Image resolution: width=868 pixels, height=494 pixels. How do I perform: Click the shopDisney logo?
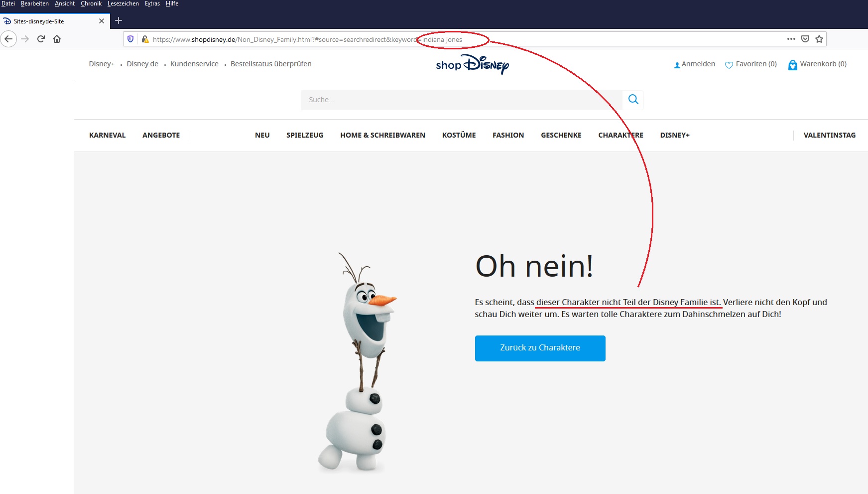tap(472, 65)
